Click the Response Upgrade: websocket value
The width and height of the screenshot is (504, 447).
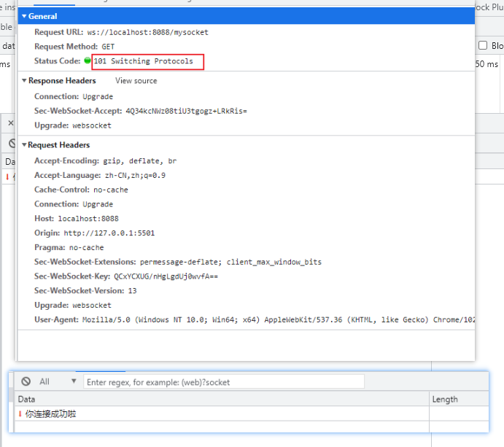tap(92, 125)
